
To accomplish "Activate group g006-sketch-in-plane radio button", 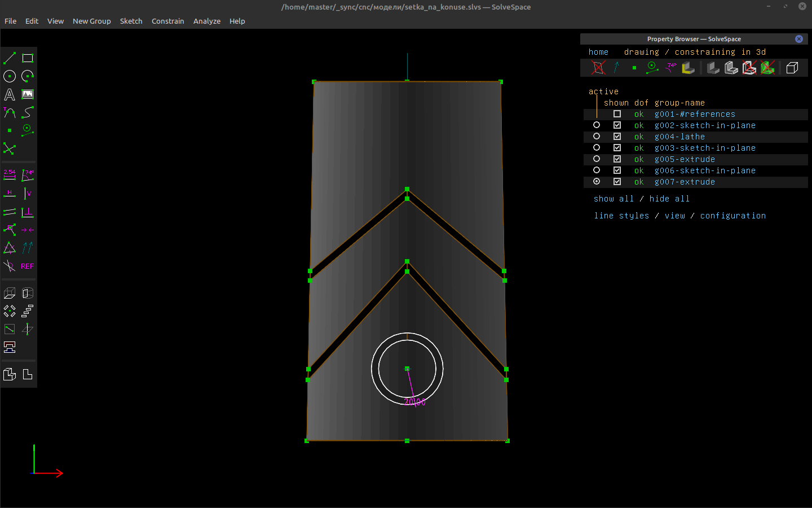I will tap(597, 170).
